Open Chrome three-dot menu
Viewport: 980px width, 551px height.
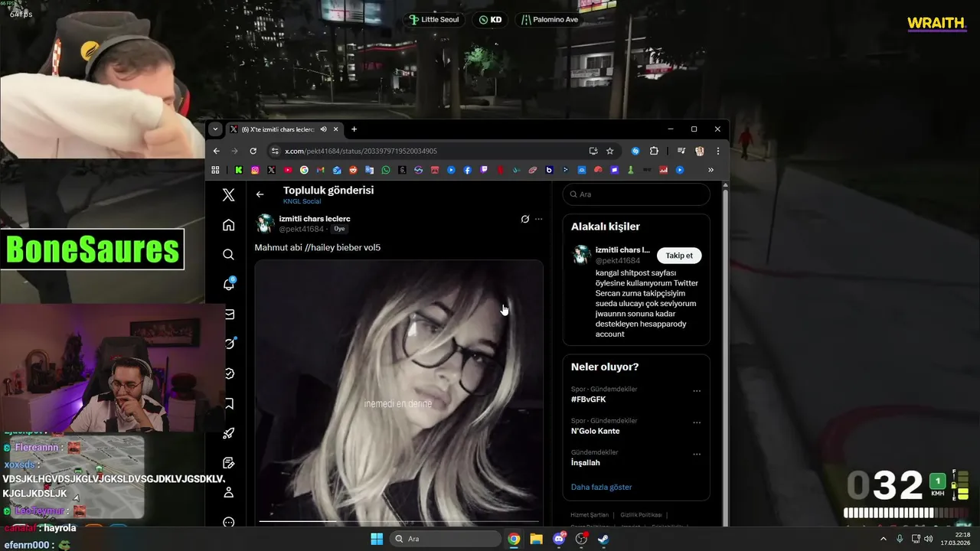[717, 151]
